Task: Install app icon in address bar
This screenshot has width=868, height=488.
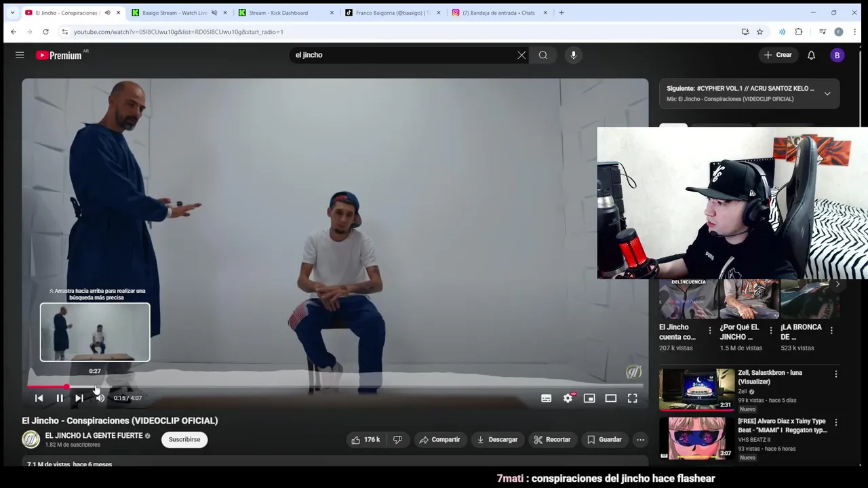Action: pyautogui.click(x=745, y=32)
